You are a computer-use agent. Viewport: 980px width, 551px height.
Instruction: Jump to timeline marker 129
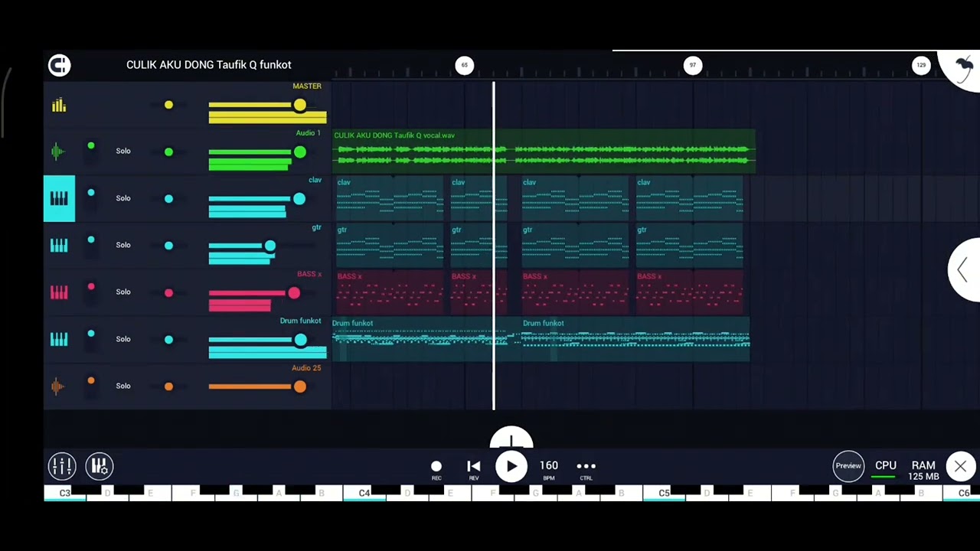point(921,65)
